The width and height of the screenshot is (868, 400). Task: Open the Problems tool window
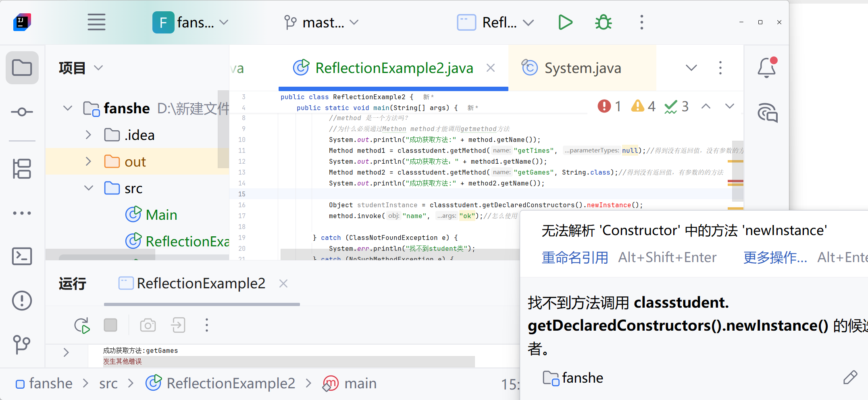(22, 300)
